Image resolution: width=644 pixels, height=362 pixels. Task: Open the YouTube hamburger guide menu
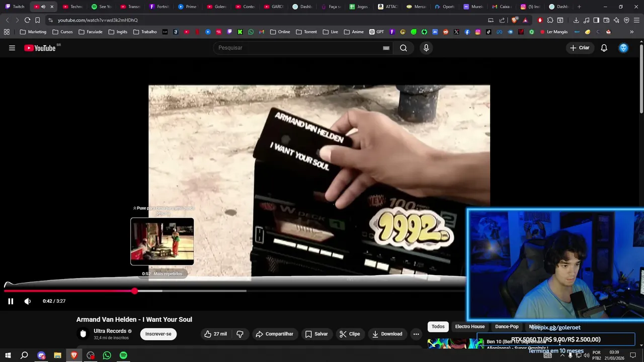(12, 48)
